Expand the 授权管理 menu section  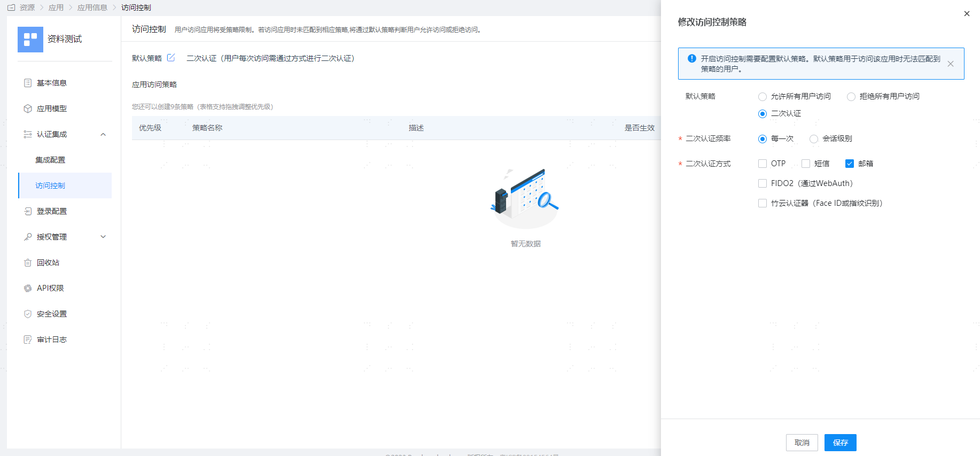103,237
